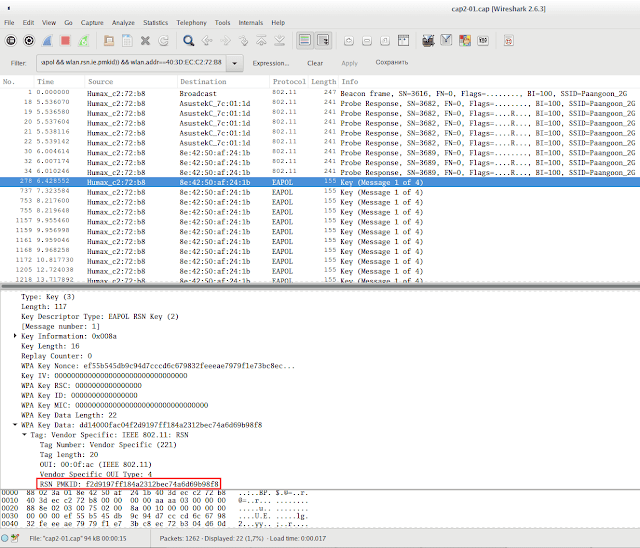
Task: Open the Tools menu
Action: coord(222,23)
